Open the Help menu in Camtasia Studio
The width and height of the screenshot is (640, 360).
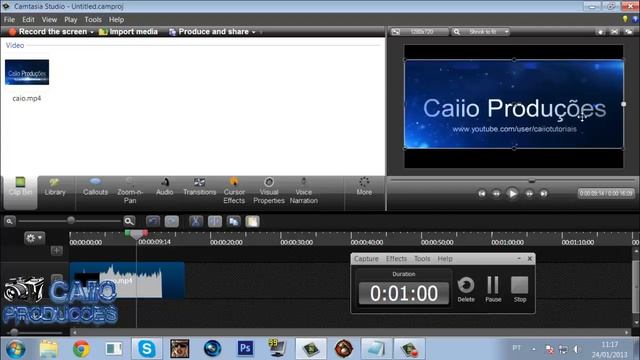pos(116,20)
